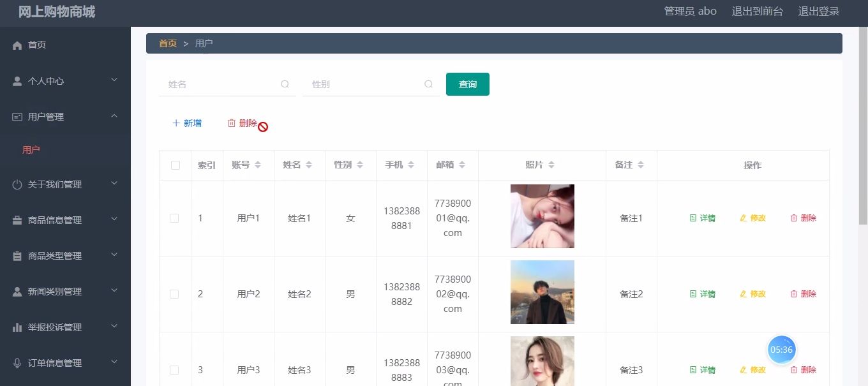Select all rows with header checkbox
868x386 pixels.
click(176, 165)
